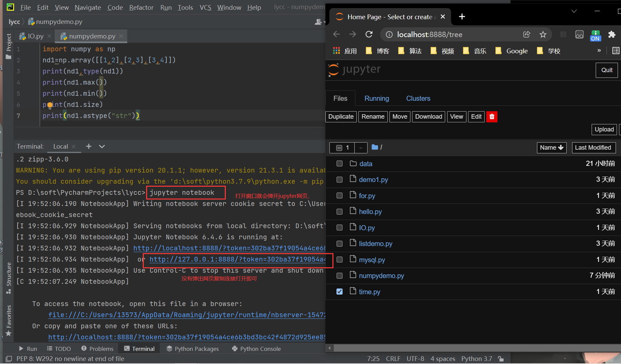Click the root folder icon in Jupyter breadcrumb

point(375,147)
